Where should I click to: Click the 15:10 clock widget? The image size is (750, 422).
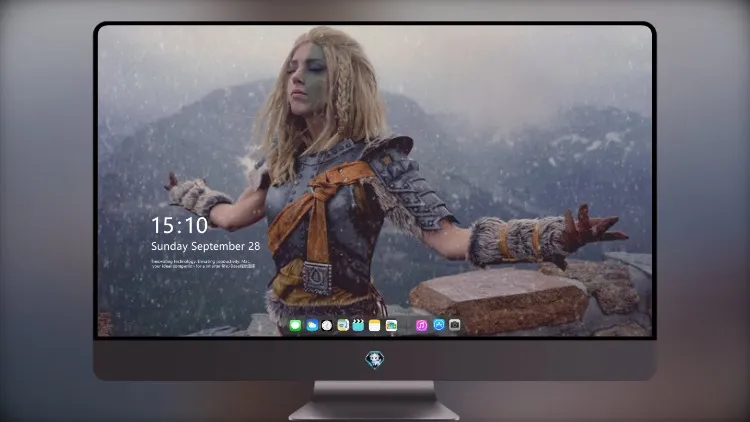point(179,225)
